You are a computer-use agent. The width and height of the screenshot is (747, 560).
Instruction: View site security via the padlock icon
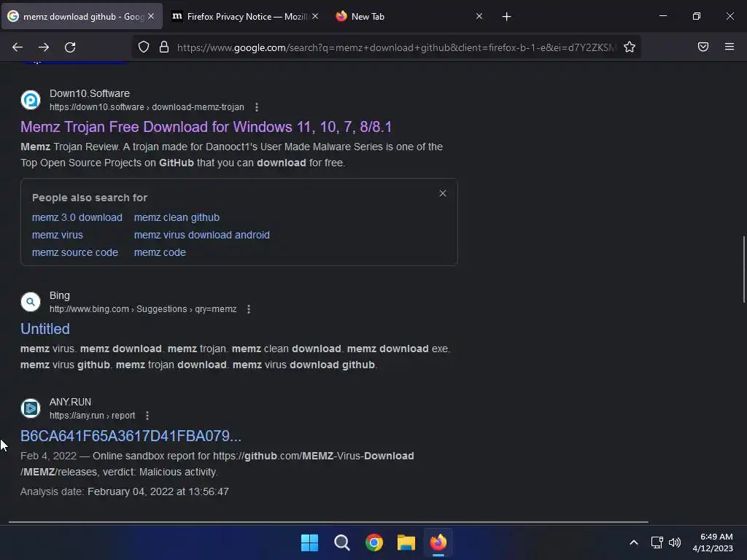pos(164,47)
